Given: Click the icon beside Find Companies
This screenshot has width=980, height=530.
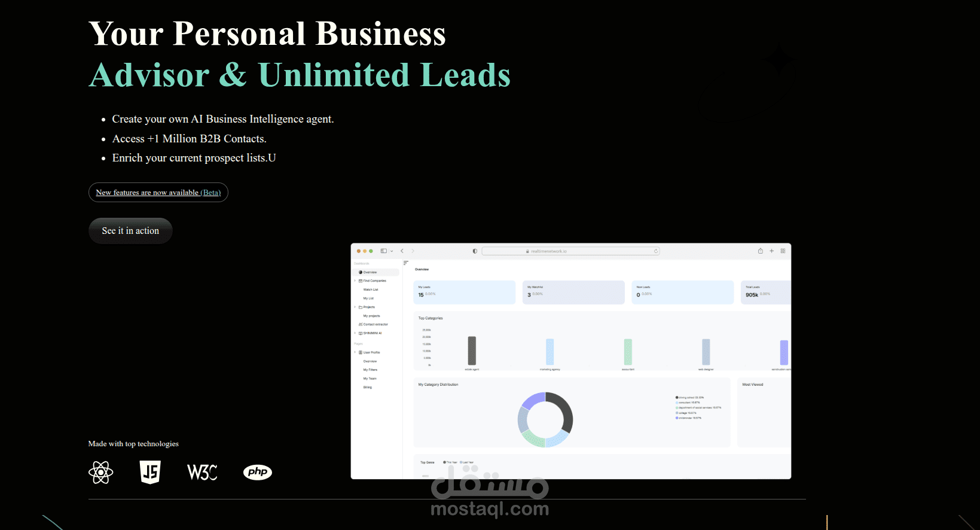Looking at the screenshot, I should point(361,281).
